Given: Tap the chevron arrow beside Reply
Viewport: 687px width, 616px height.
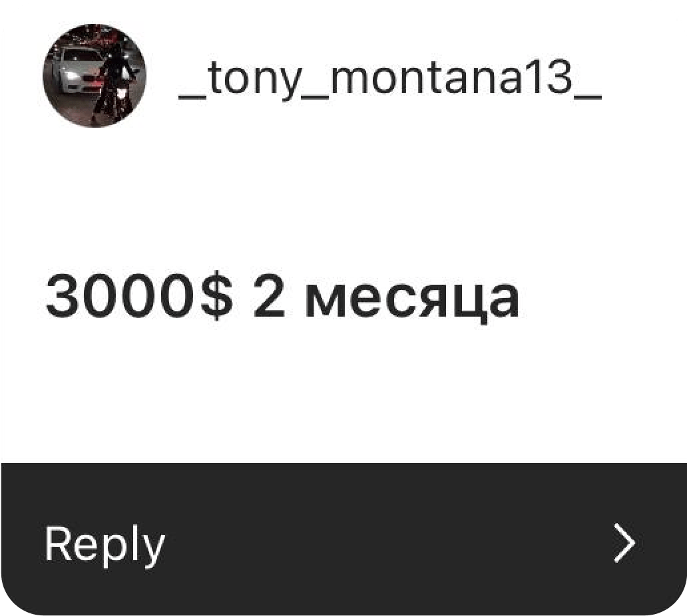Looking at the screenshot, I should (624, 542).
